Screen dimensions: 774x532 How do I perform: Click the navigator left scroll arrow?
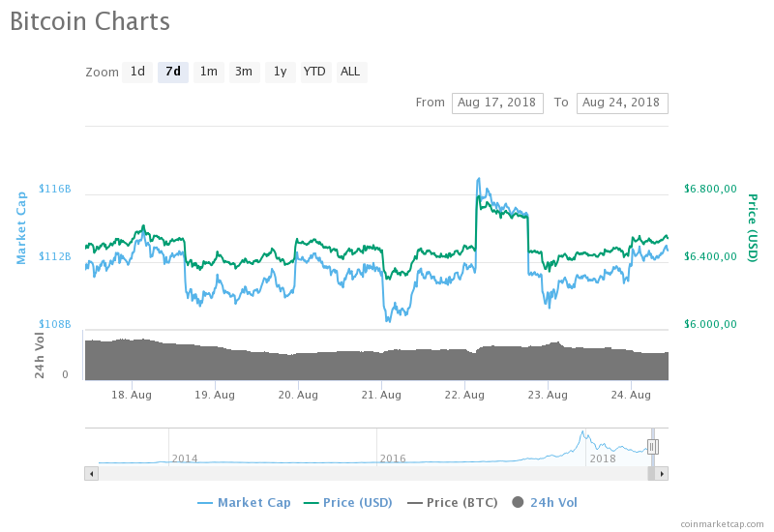pos(91,474)
